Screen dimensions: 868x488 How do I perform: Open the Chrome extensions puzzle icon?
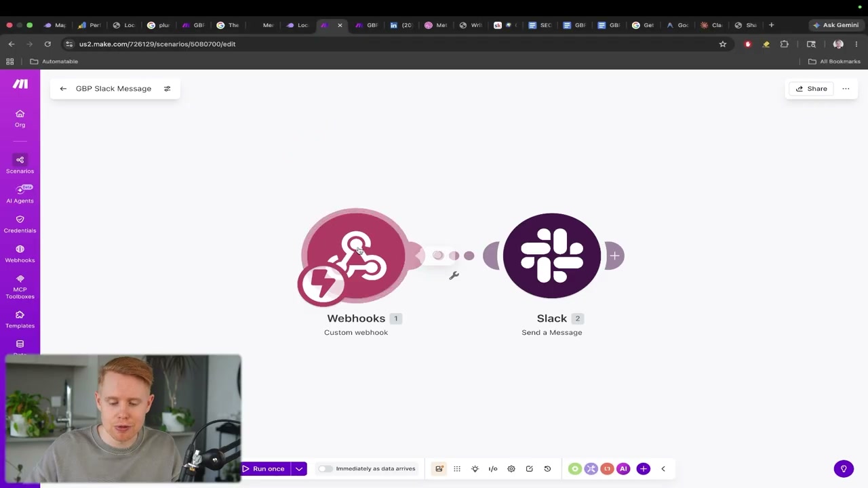pyautogui.click(x=785, y=44)
